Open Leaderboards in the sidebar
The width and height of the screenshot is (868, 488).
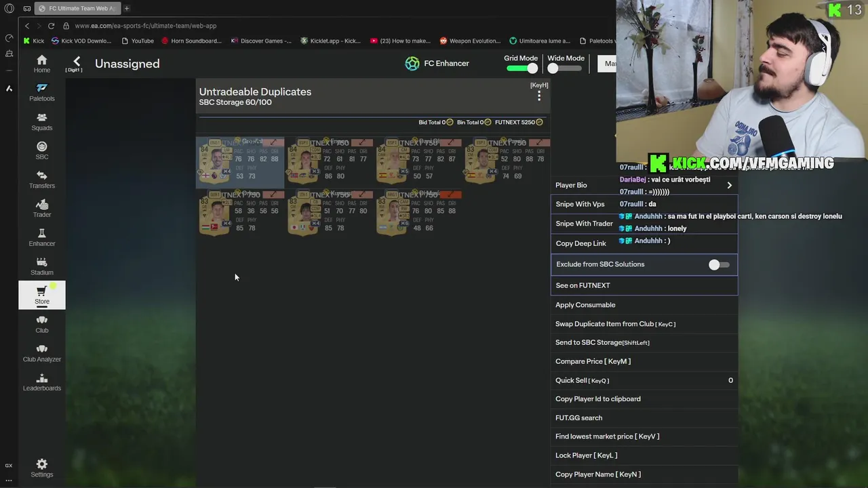[42, 383]
